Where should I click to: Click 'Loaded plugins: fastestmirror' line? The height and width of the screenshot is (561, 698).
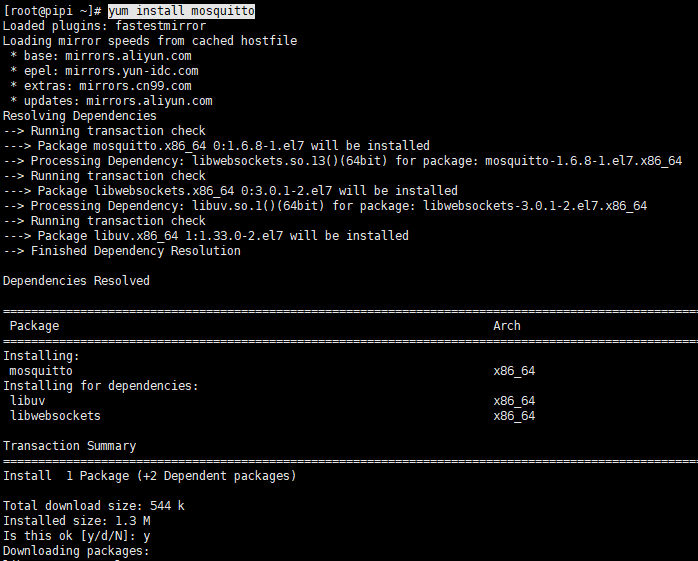(105, 26)
